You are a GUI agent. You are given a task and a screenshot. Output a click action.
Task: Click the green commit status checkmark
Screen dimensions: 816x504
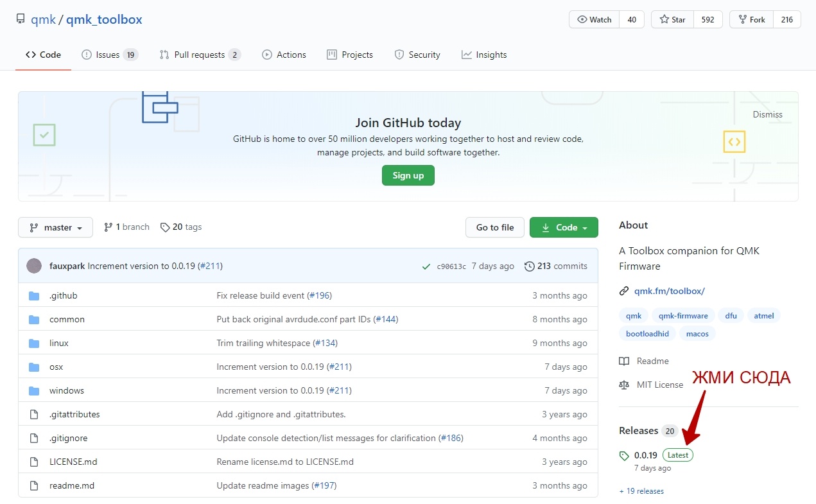click(426, 266)
